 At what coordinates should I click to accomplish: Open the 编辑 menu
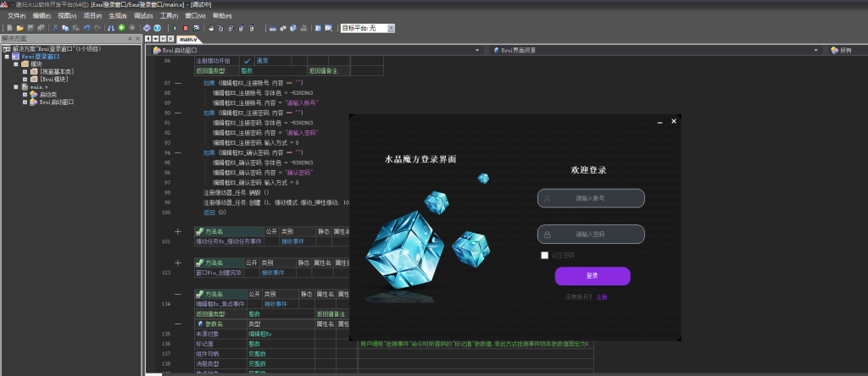(x=42, y=16)
